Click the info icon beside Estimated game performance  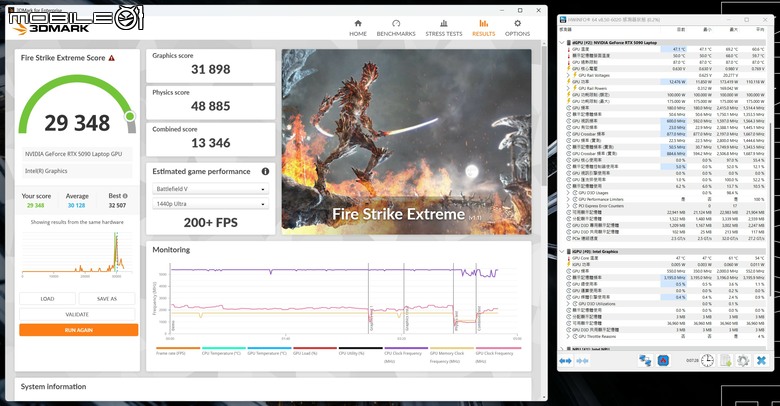pos(265,171)
